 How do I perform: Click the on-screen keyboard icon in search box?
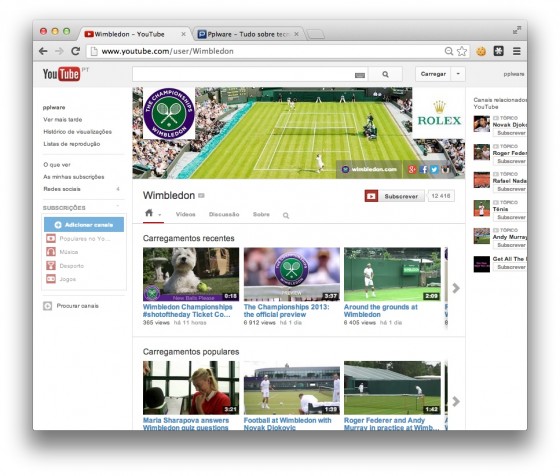[x=360, y=75]
